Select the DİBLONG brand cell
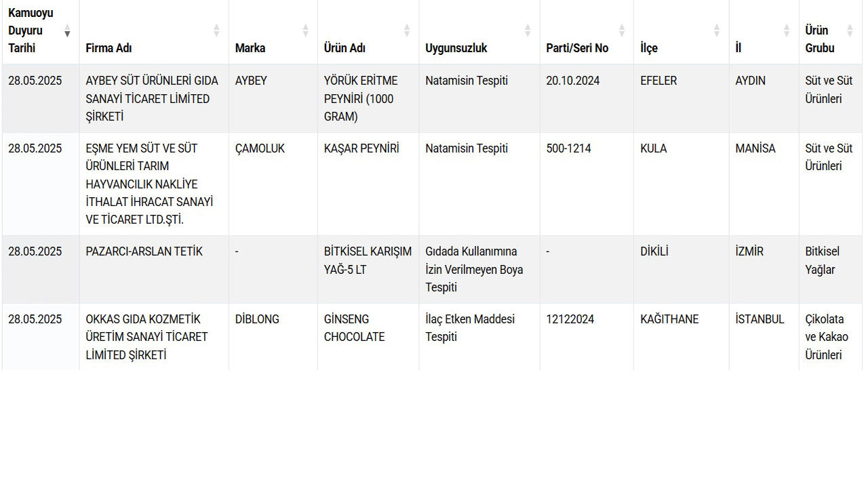Screen dimensions: 868x488 257,319
